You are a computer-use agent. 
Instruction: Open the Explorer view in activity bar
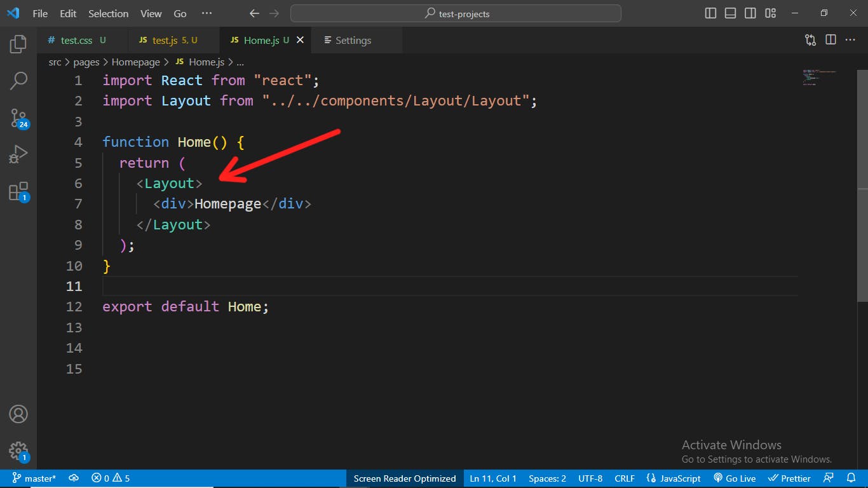(18, 44)
